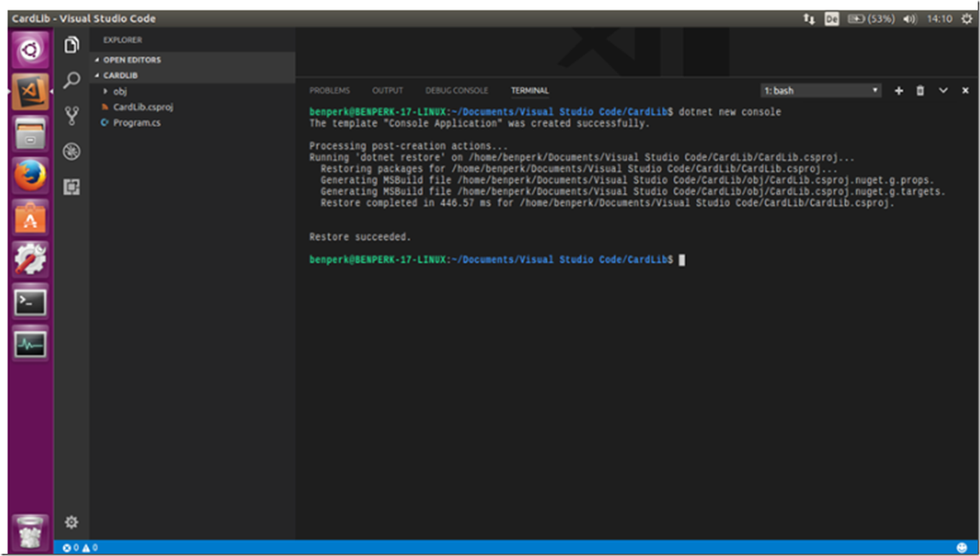This screenshot has height=556, width=980.
Task: Open the terminal selector showing 1: bash
Action: pyautogui.click(x=821, y=90)
